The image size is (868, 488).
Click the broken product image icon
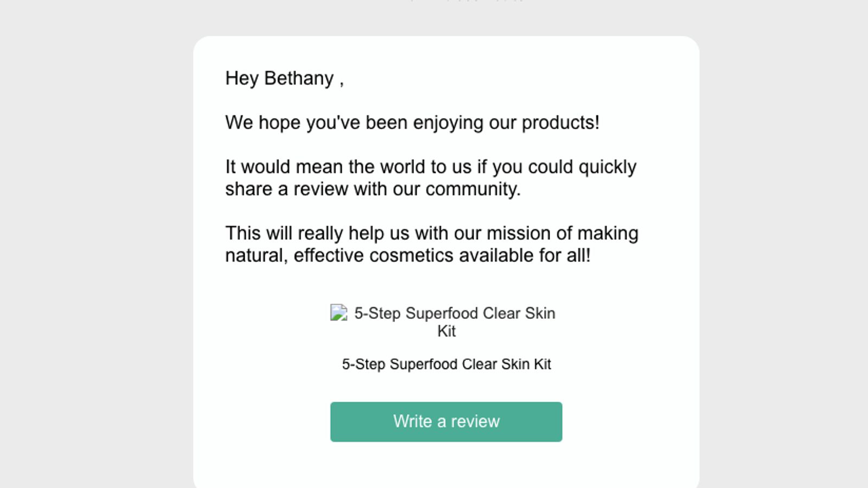point(339,313)
